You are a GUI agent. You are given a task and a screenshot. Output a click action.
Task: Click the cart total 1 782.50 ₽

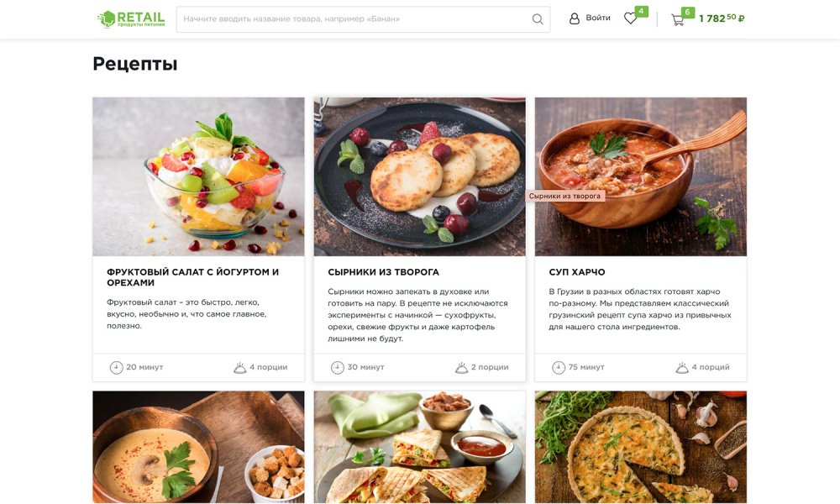click(x=722, y=18)
